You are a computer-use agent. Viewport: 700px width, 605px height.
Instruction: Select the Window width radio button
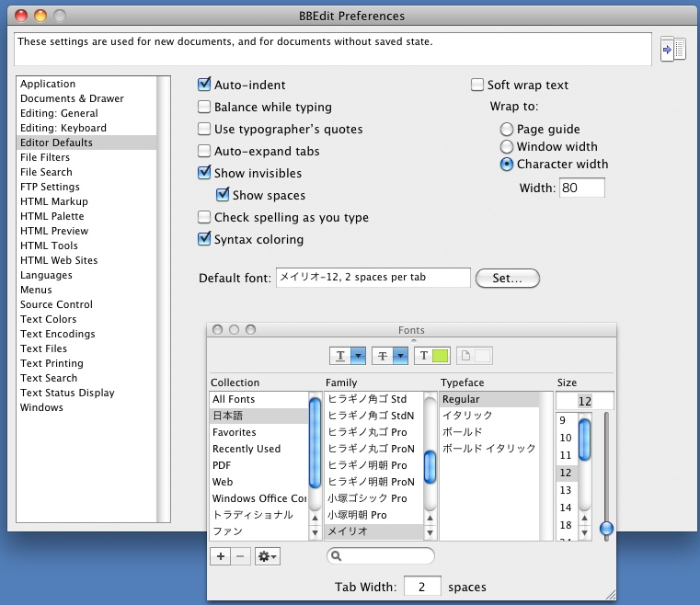506,146
